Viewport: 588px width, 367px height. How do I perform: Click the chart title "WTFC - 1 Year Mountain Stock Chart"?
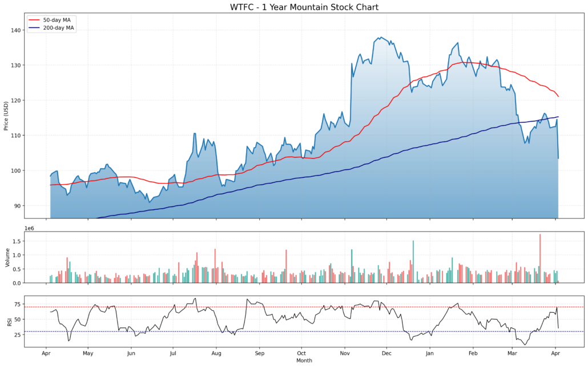click(x=304, y=7)
